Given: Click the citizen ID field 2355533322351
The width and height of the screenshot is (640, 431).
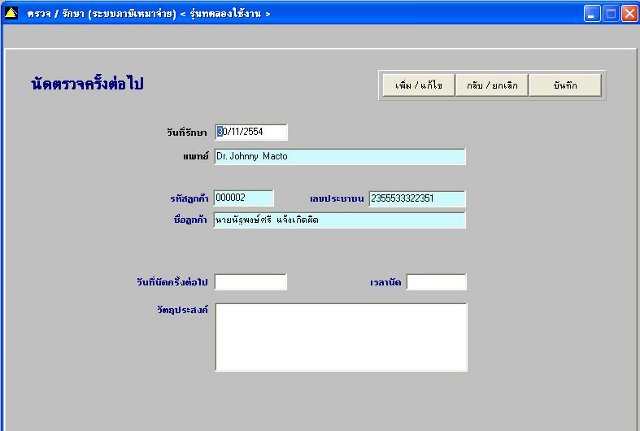Looking at the screenshot, I should [417, 199].
